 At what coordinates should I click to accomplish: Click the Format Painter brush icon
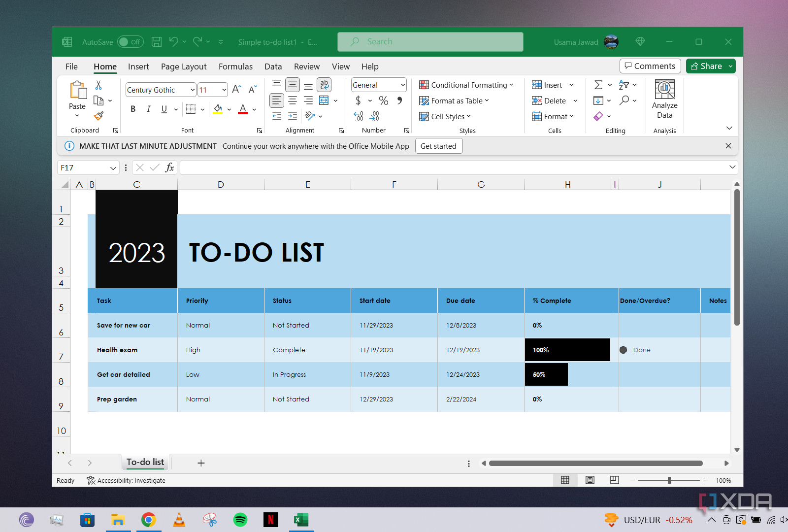[98, 116]
